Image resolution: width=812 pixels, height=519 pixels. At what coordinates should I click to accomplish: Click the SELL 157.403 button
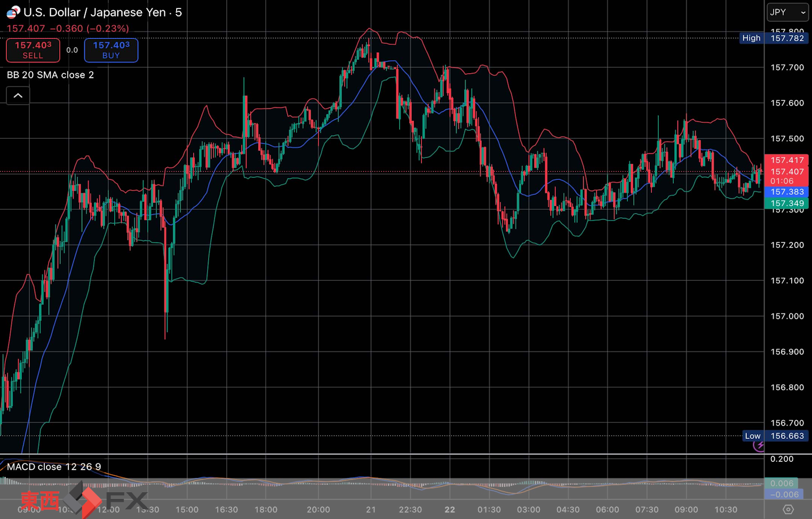tap(33, 50)
